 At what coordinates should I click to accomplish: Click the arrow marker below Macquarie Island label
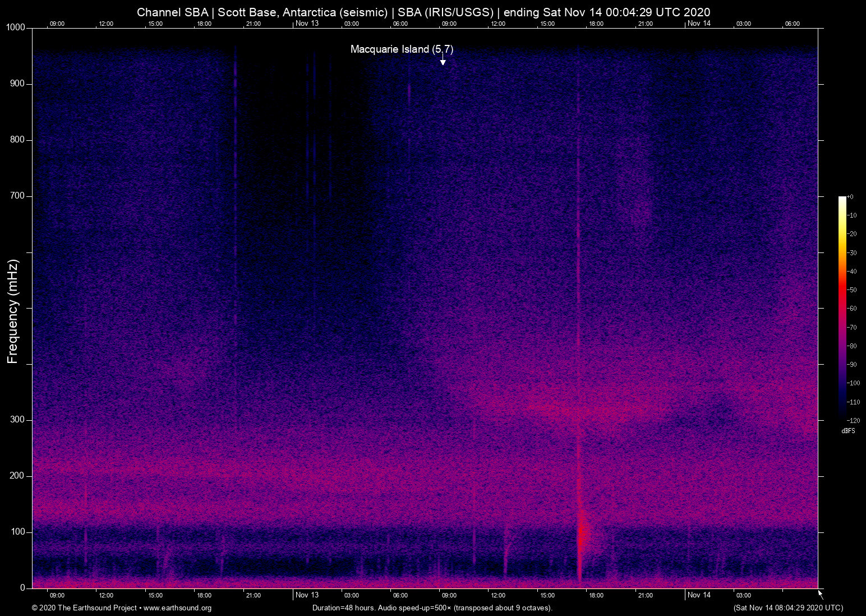[443, 61]
